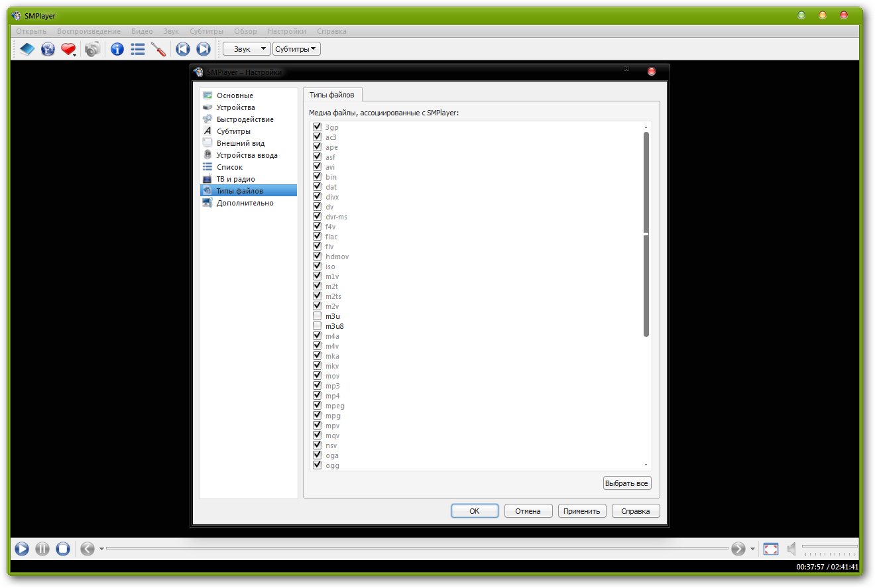The height and width of the screenshot is (588, 875).
Task: Expand the Субтитры toolbar dropdown button
Action: pos(296,49)
